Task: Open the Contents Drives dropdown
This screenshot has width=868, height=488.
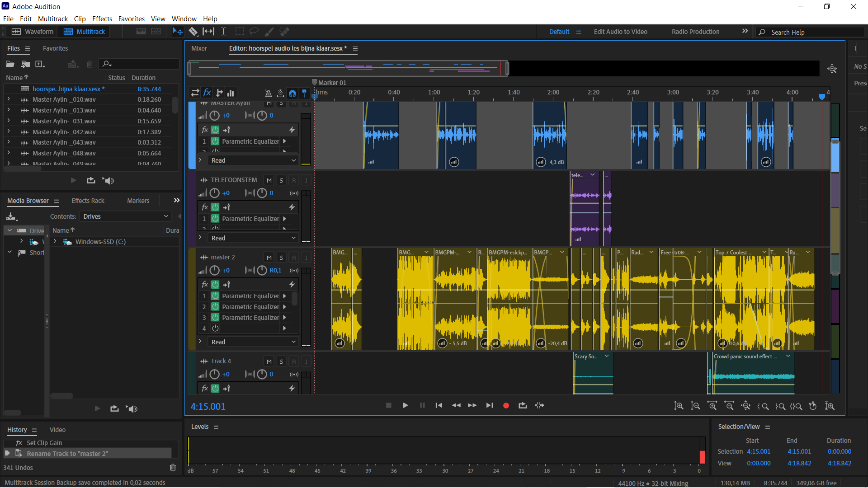Action: click(125, 216)
